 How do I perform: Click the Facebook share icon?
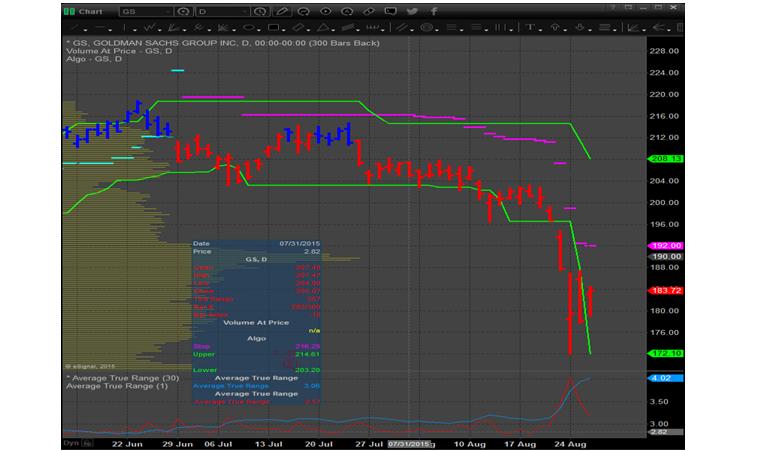coord(434,11)
